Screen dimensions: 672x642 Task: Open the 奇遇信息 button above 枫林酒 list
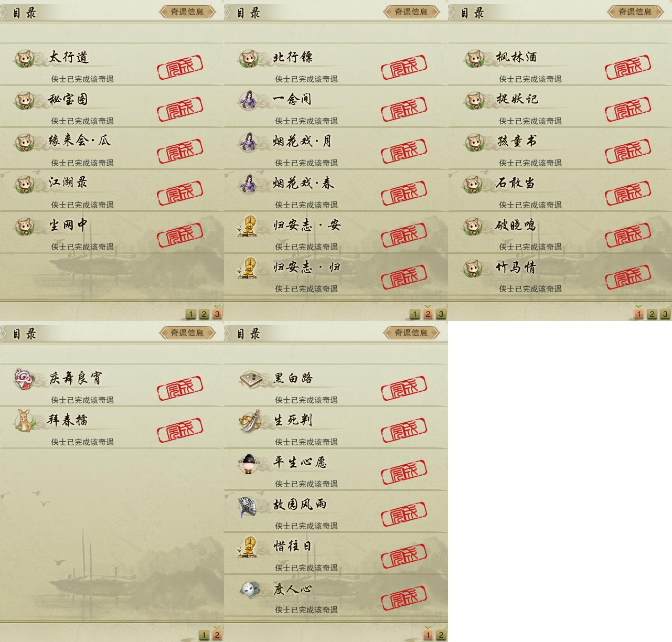635,12
